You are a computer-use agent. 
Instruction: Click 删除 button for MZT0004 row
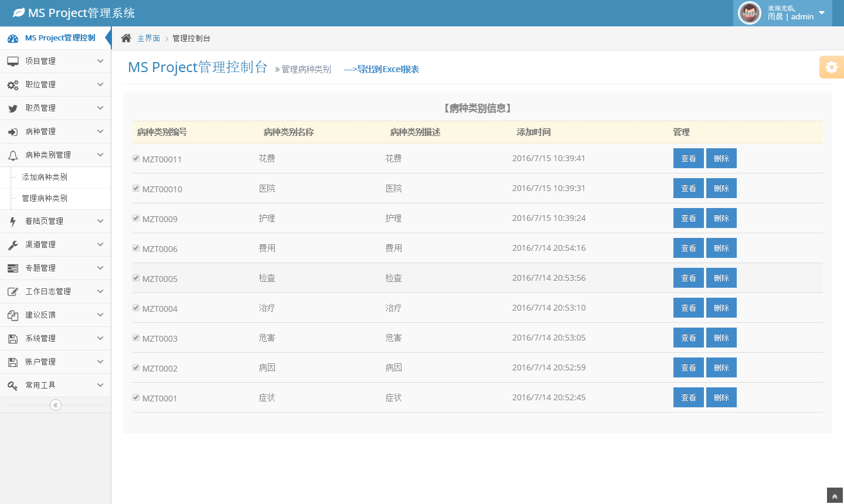pos(721,308)
